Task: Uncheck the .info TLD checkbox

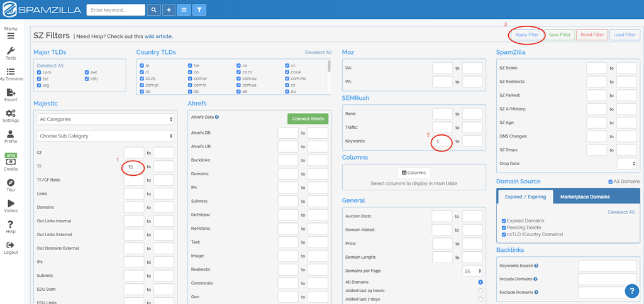Action: coord(87,79)
